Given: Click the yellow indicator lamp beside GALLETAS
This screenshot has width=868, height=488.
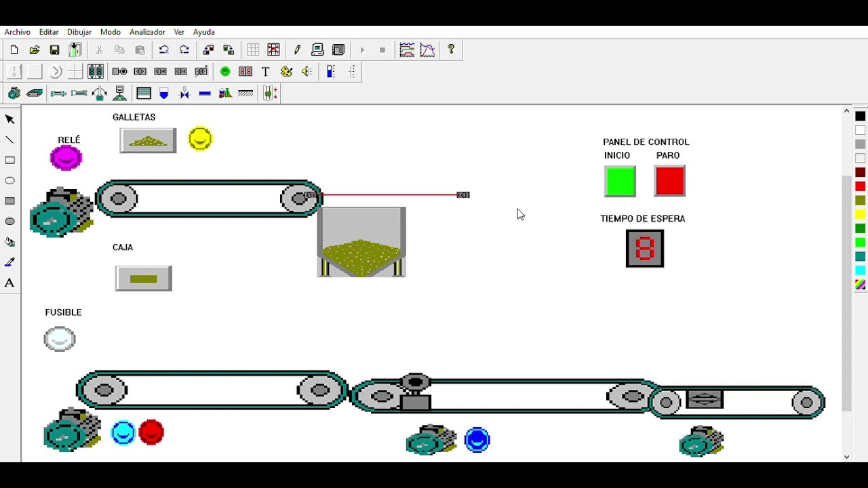Looking at the screenshot, I should tap(200, 138).
